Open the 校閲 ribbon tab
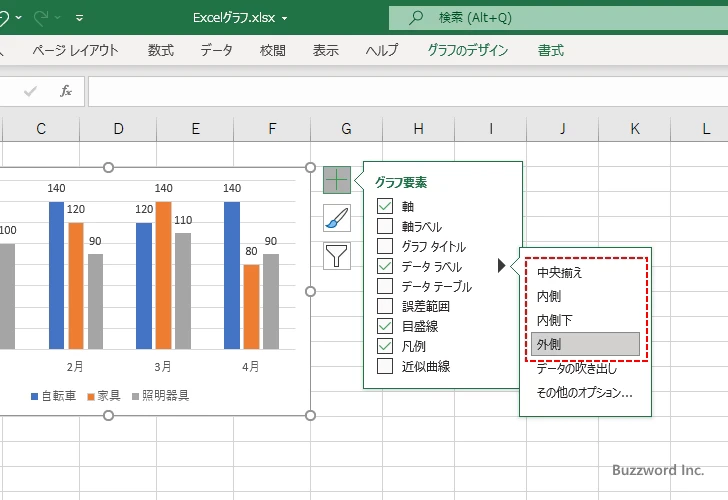This screenshot has width=728, height=500. 273,50
